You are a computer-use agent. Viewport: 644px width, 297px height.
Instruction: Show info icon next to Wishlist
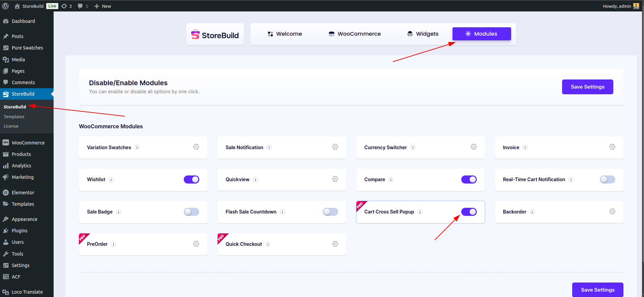tap(111, 180)
